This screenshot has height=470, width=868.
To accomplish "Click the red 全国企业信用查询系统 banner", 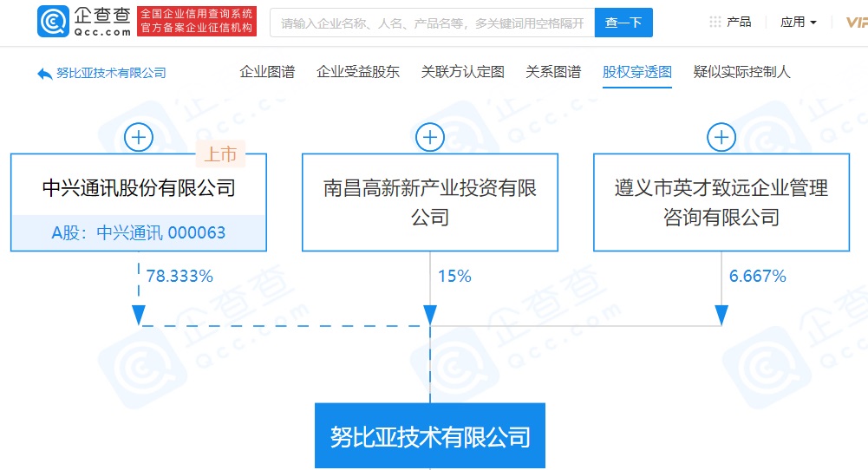I will [197, 21].
